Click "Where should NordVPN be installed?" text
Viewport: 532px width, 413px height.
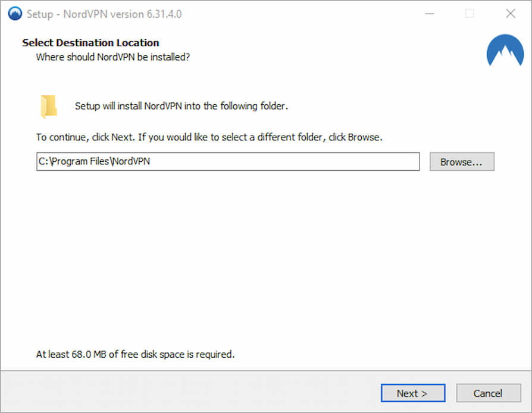point(113,57)
